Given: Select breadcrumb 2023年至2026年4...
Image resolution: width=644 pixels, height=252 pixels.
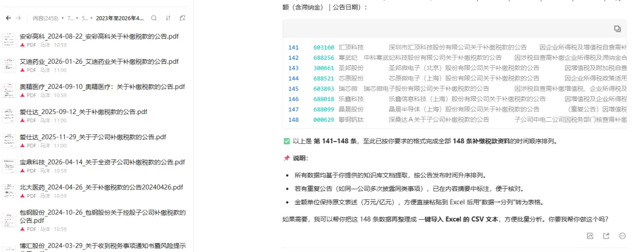Looking at the screenshot, I should tap(120, 18).
